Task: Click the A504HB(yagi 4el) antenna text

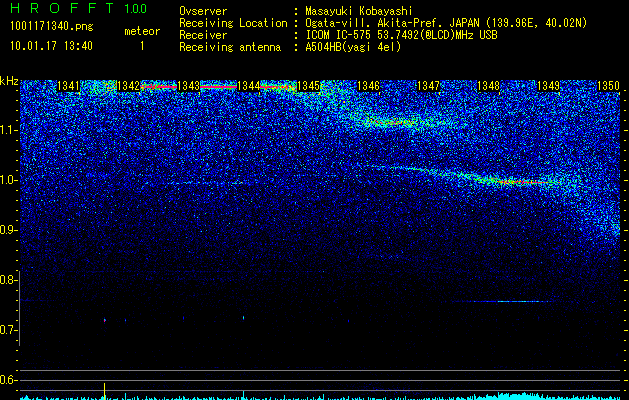Action: point(353,47)
